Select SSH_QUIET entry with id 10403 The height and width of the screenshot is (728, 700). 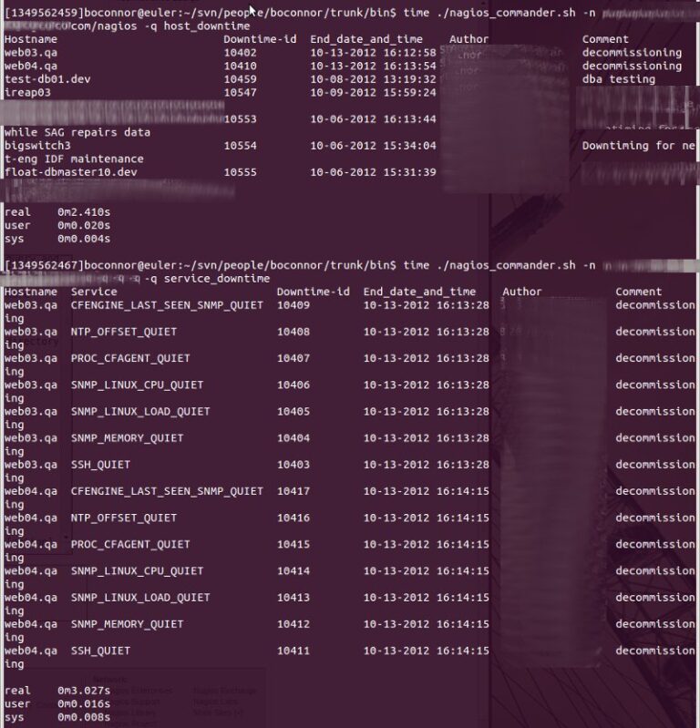[x=101, y=465]
